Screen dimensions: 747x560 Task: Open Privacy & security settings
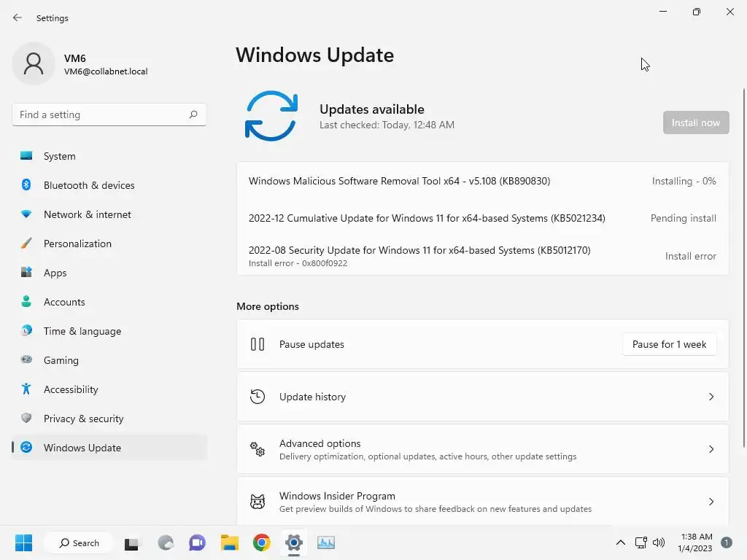(x=109, y=419)
